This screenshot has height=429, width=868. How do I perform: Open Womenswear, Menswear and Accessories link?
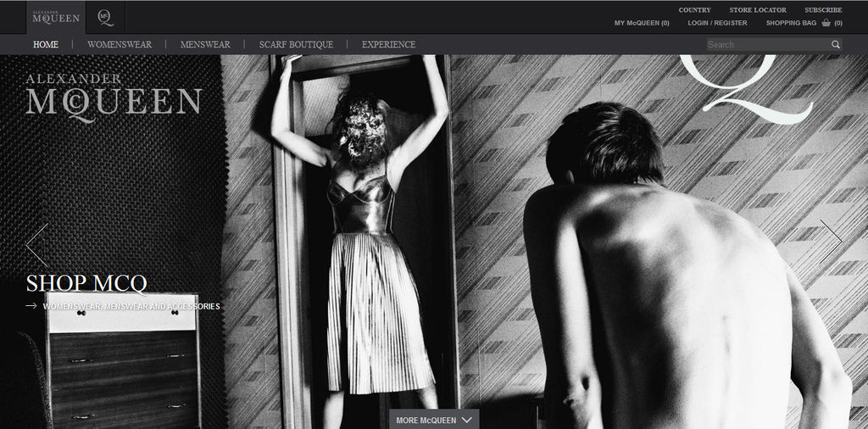coord(131,306)
